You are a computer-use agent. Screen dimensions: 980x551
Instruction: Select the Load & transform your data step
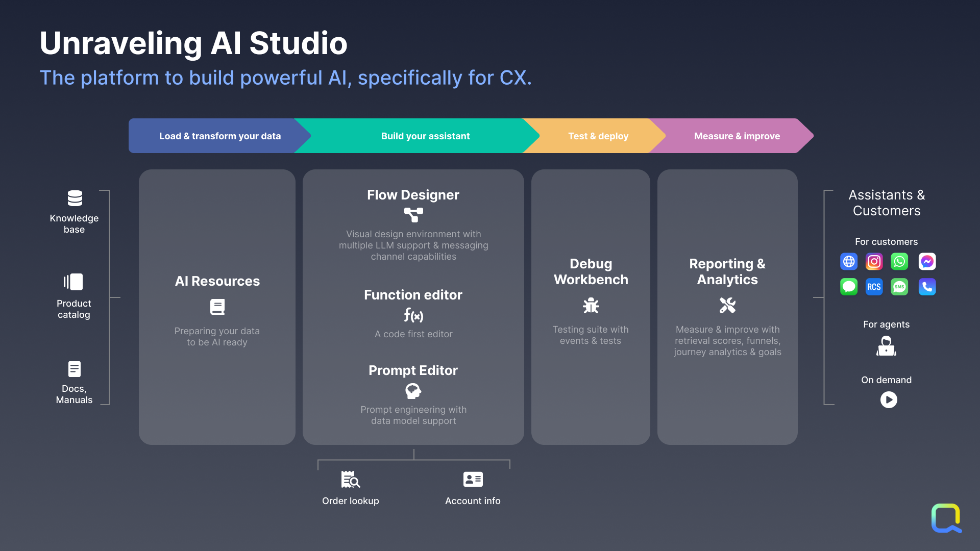pos(220,136)
